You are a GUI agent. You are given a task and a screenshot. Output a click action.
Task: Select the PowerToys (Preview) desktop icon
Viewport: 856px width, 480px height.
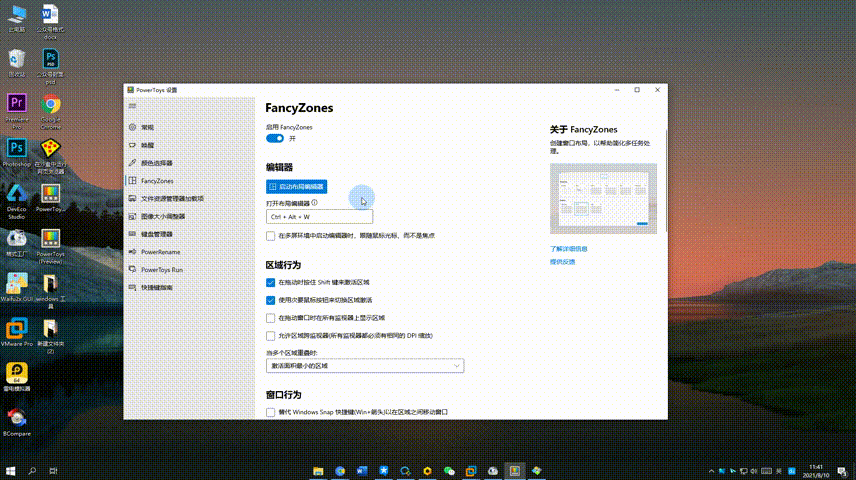50,246
